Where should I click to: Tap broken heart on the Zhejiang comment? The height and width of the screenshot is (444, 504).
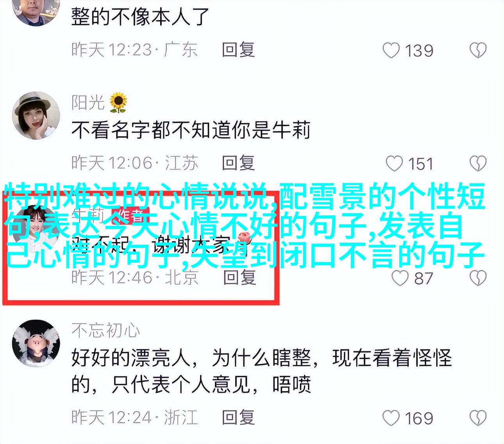point(478,418)
